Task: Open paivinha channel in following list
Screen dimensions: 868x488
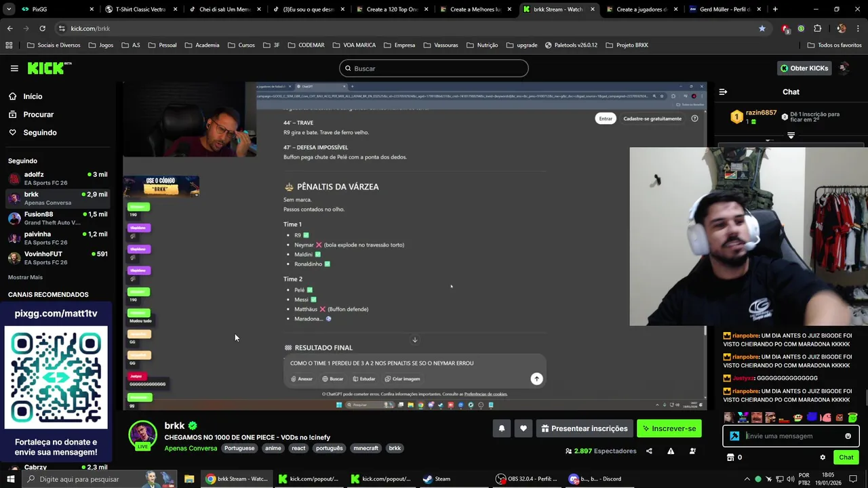Action: point(58,238)
